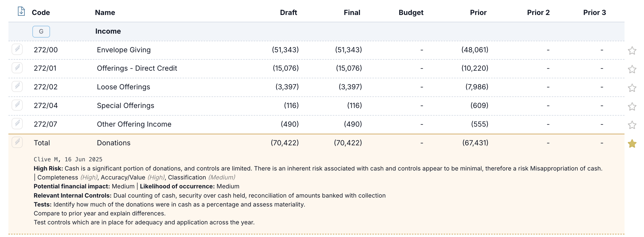Select the Prior column header
The image size is (644, 237).
tap(478, 12)
